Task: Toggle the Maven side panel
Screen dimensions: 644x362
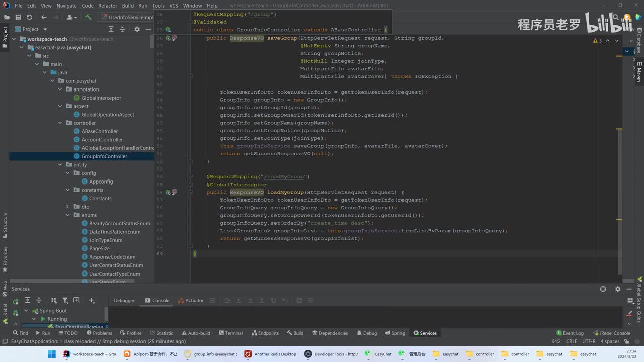Action: pyautogui.click(x=639, y=72)
